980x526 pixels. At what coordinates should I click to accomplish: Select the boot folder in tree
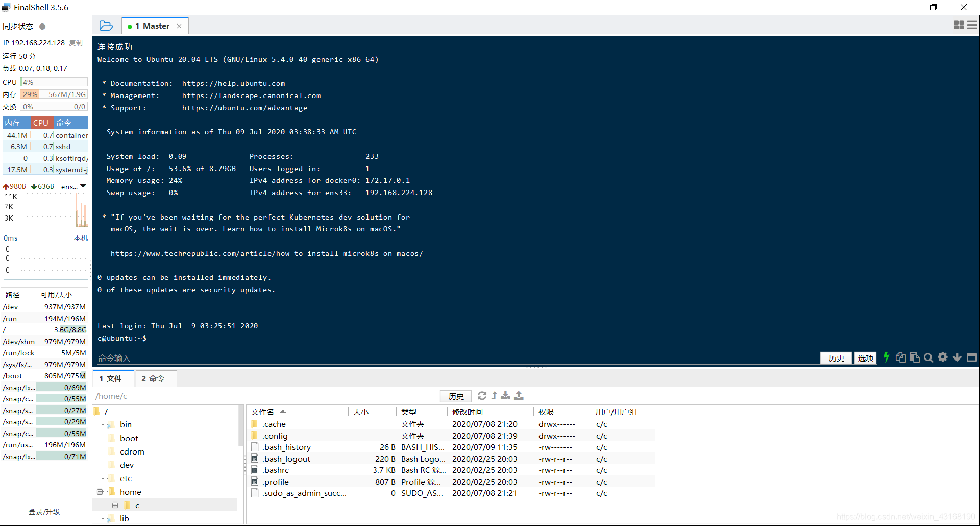129,438
